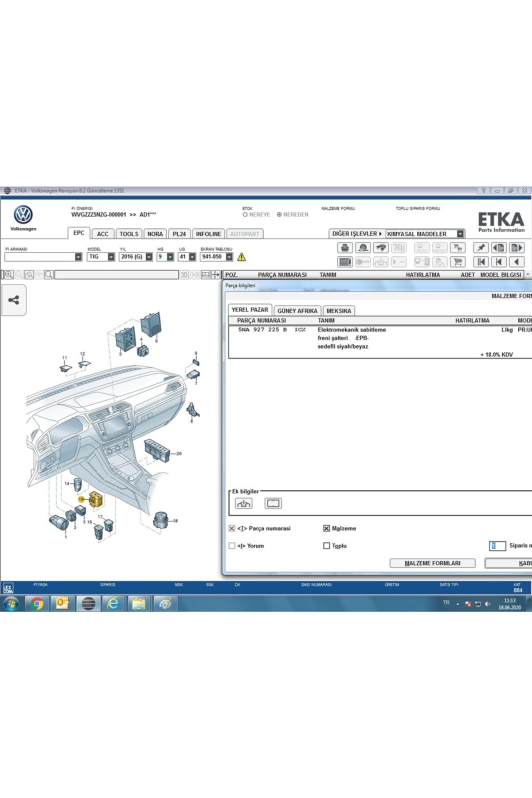Select the NEREYE stock radio button
Viewport: 532px width, 798px height.
click(245, 215)
